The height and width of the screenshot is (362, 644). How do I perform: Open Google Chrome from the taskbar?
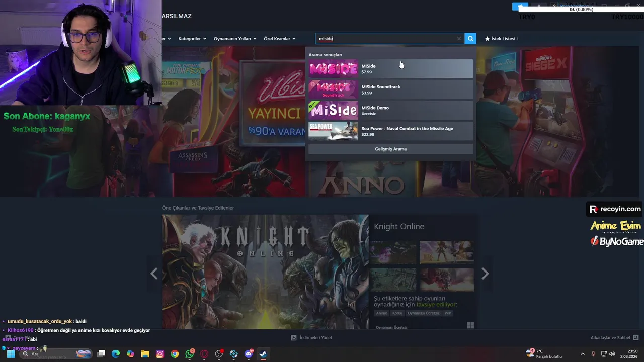175,354
